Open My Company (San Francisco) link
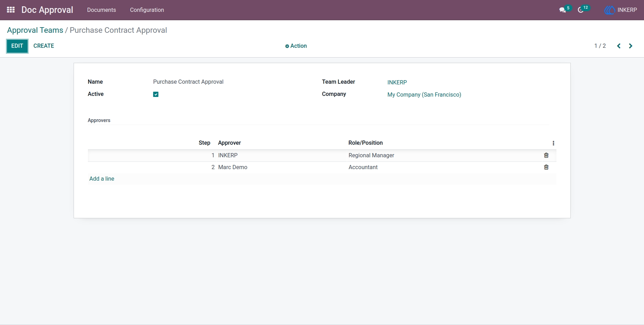This screenshot has height=325, width=644. point(424,95)
